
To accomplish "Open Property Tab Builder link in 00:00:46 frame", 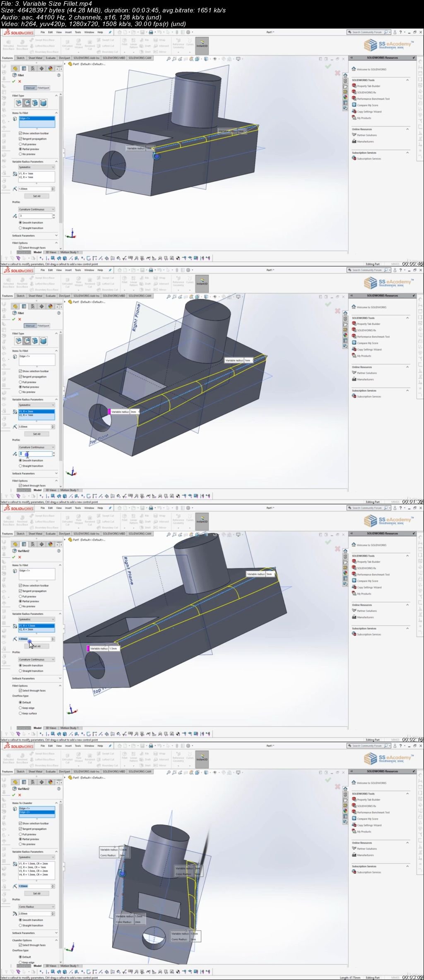I will 369,86.
